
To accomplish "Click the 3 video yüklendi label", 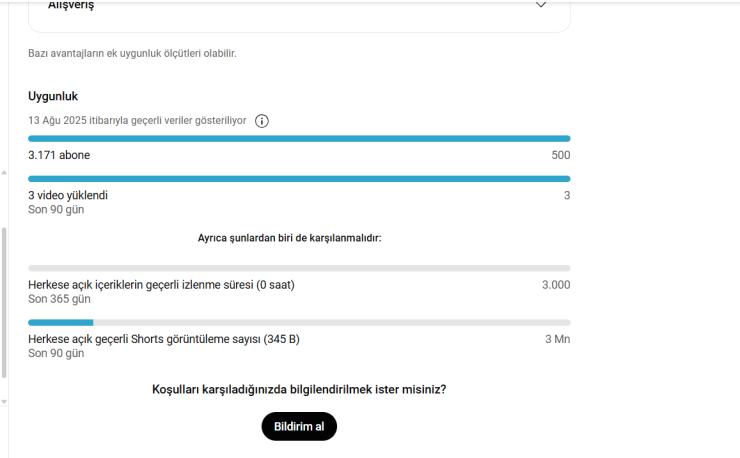I will point(68,195).
